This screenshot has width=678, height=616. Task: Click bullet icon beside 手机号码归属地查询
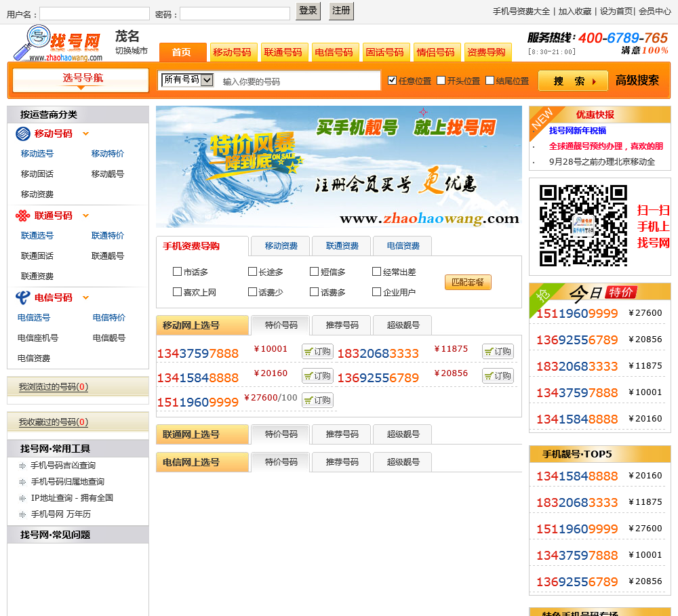tap(22, 482)
